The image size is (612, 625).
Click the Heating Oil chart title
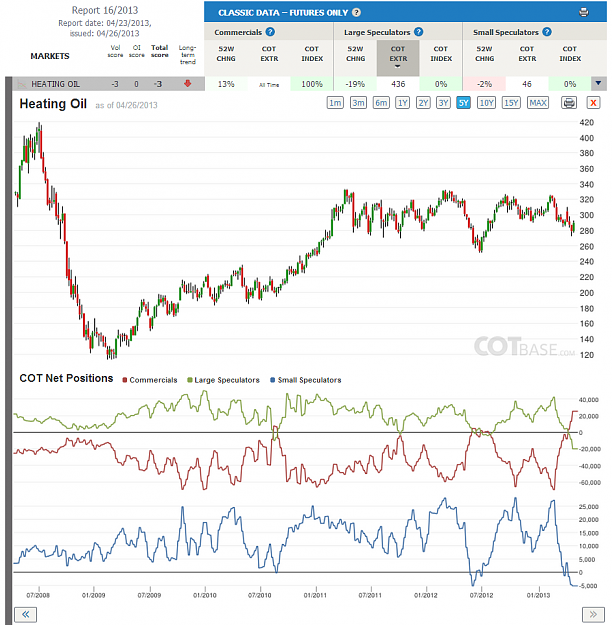[x=53, y=104]
